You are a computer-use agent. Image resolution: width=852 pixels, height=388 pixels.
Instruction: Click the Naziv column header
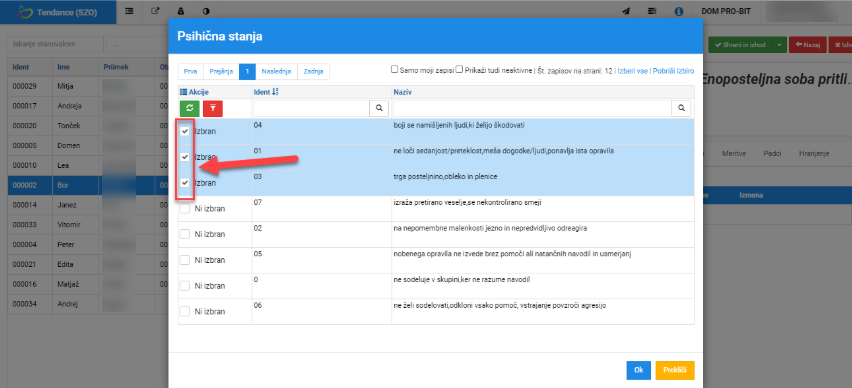tap(403, 92)
